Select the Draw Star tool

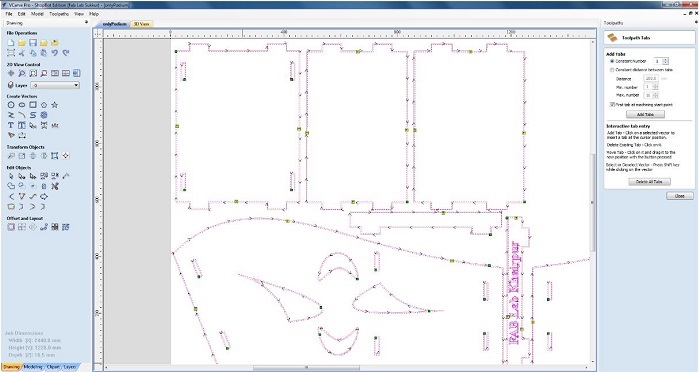click(x=54, y=105)
